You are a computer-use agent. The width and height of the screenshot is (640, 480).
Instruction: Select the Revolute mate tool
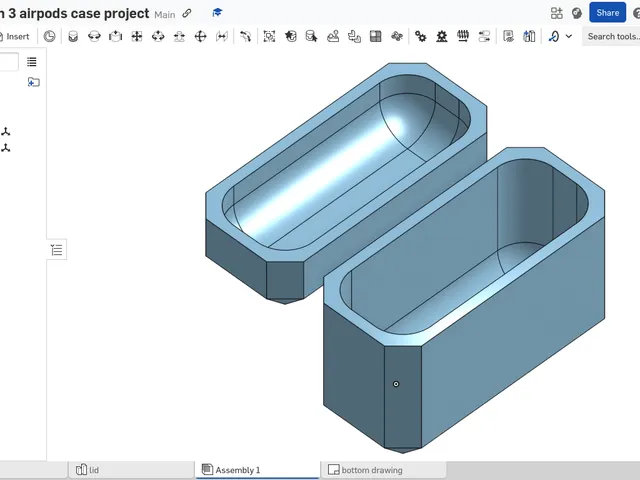click(94, 36)
